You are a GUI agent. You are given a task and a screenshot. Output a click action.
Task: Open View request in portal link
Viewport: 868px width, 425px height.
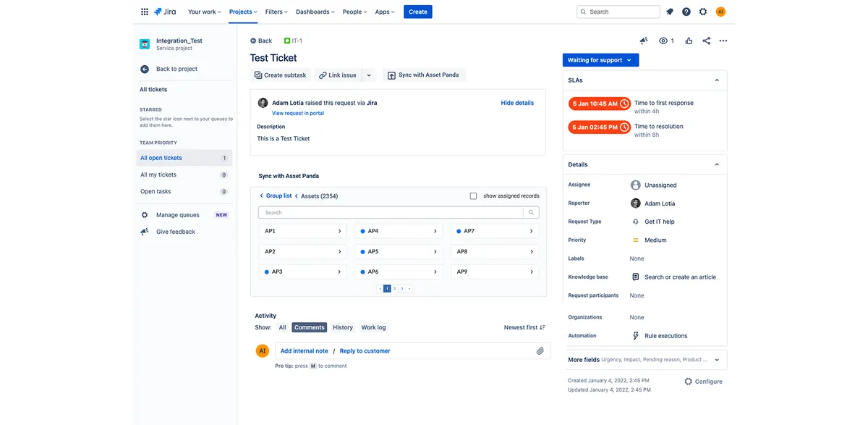[298, 113]
